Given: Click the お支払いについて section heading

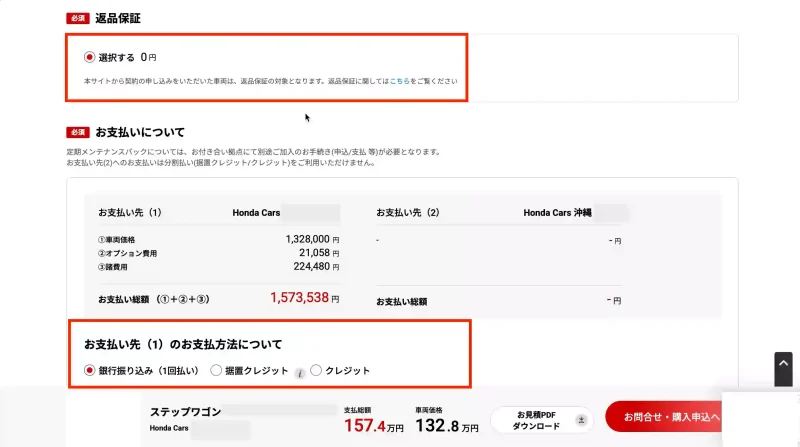Looking at the screenshot, I should [140, 132].
